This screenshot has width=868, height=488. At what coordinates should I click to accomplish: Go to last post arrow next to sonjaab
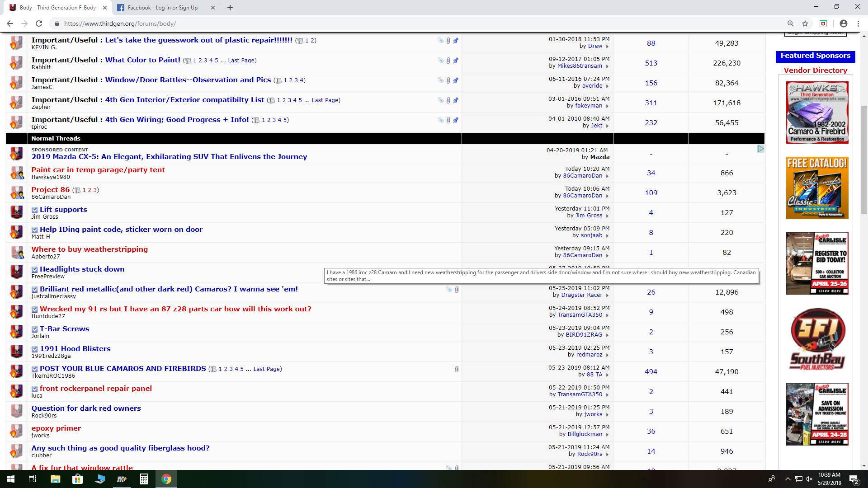point(607,236)
